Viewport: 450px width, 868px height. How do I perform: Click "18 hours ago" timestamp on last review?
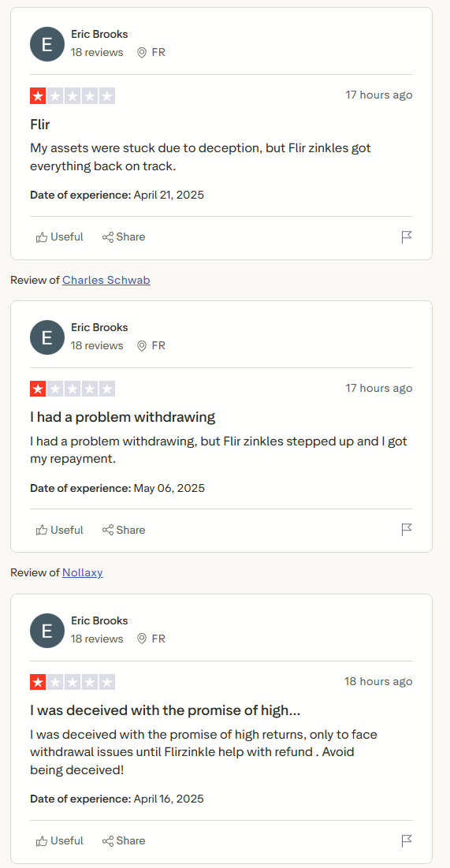378,681
